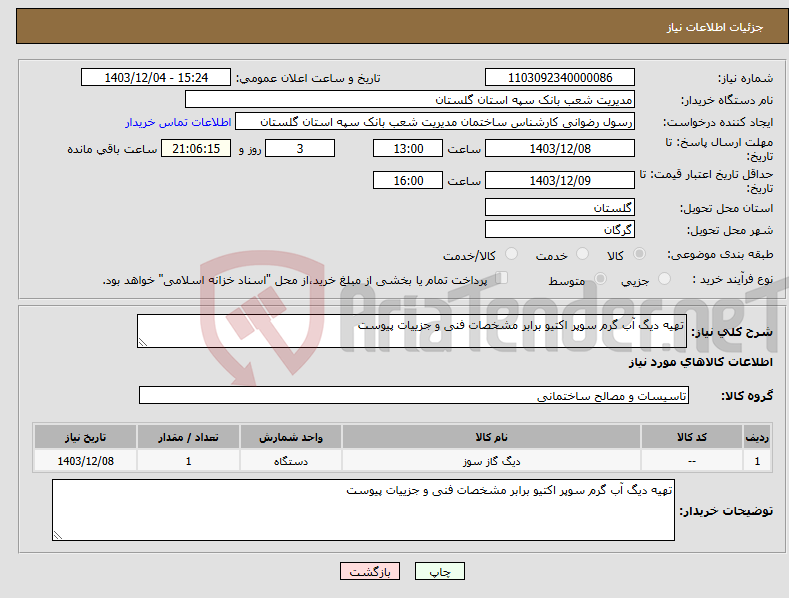Open اطلاعات تماس خریدار link
Image resolution: width=789 pixels, height=598 pixels.
click(x=178, y=122)
